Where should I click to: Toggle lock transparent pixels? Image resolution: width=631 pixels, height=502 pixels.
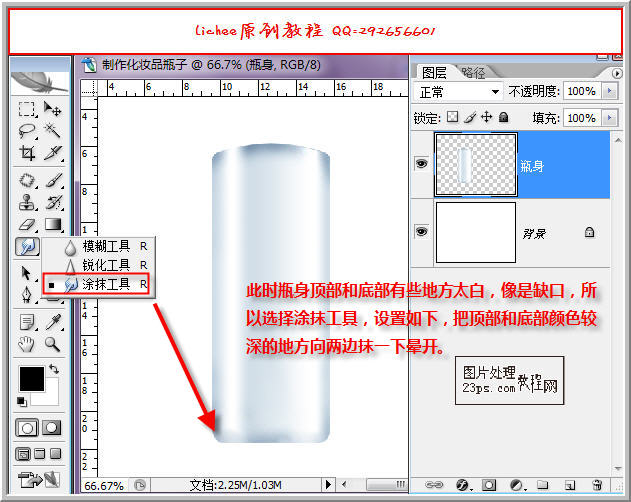(453, 117)
